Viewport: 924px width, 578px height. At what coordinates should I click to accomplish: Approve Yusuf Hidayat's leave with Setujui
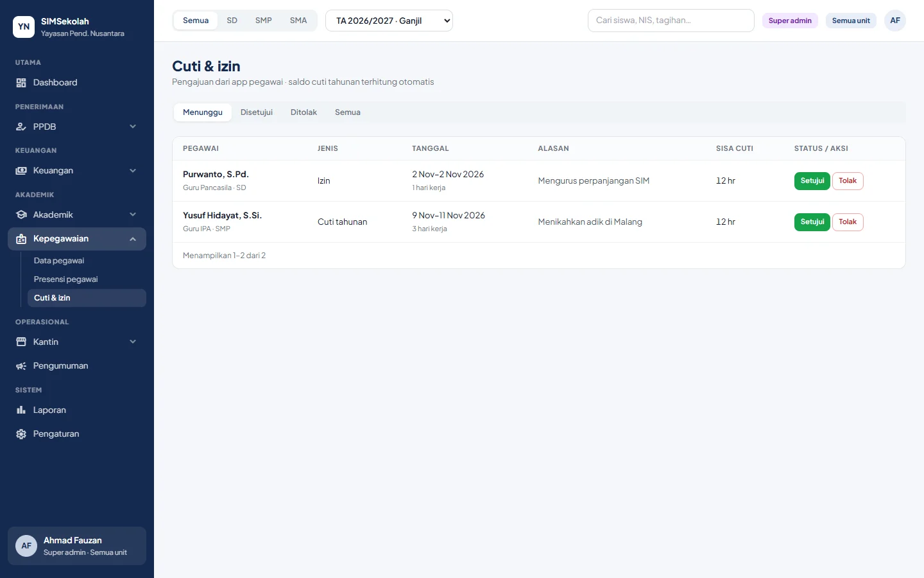point(812,222)
